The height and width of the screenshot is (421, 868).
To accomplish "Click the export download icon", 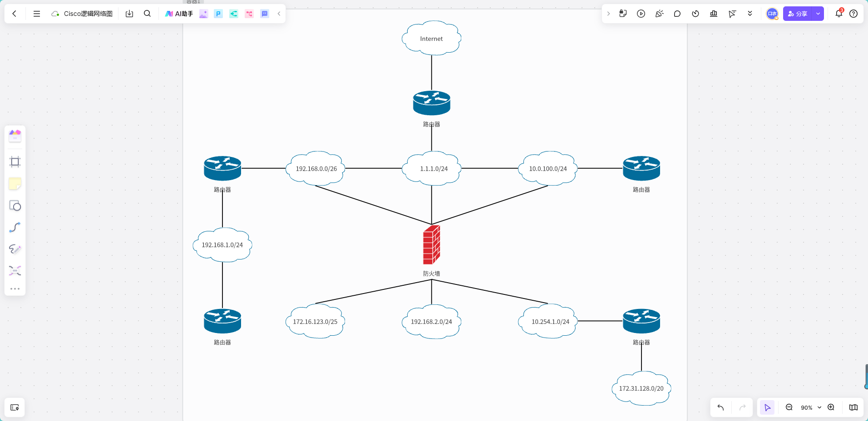I will pyautogui.click(x=129, y=14).
